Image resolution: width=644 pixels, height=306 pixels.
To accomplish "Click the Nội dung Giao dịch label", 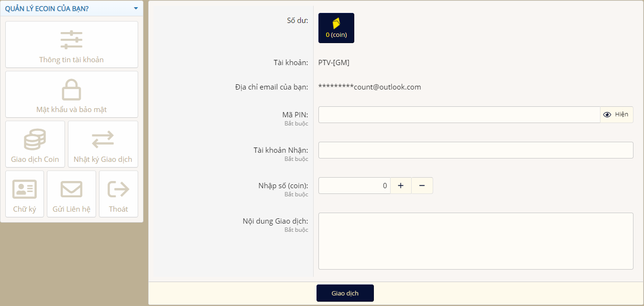I will pos(275,221).
